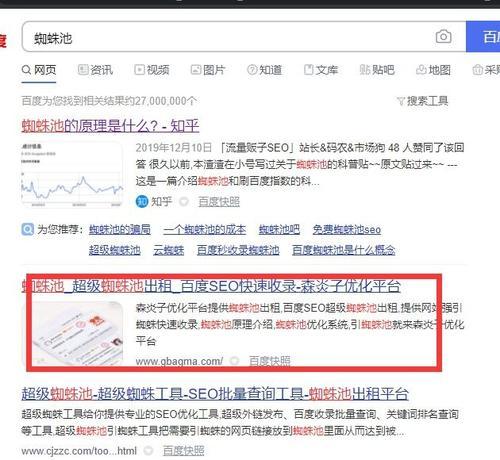Open recommended search 一个蜘蛛池的成本
Image resolution: width=500 pixels, height=460 pixels.
pyautogui.click(x=205, y=229)
